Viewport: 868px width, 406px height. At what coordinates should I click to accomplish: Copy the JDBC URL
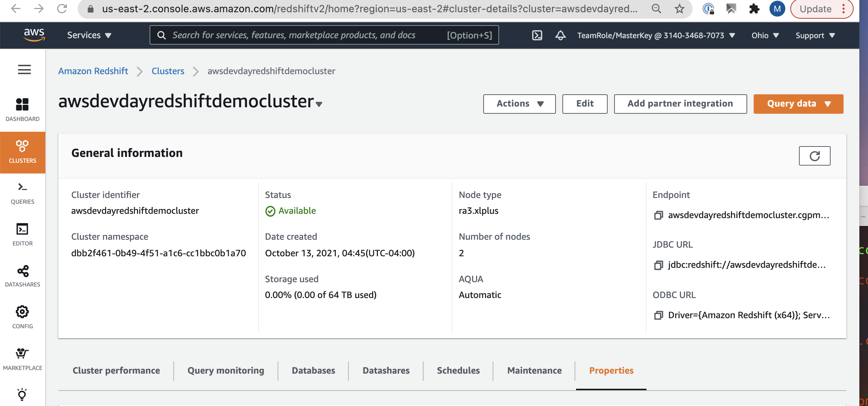pyautogui.click(x=658, y=265)
